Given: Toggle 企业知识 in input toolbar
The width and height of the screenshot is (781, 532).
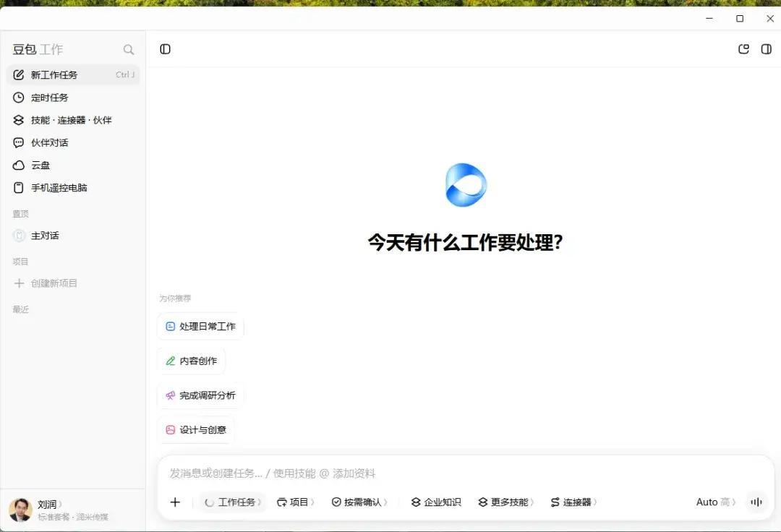Looking at the screenshot, I should 436,502.
